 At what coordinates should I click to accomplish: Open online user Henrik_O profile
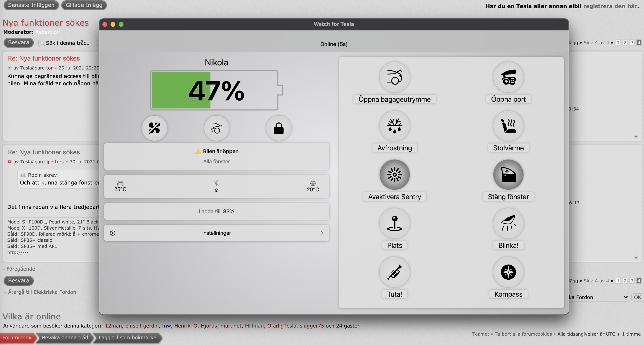tap(186, 326)
